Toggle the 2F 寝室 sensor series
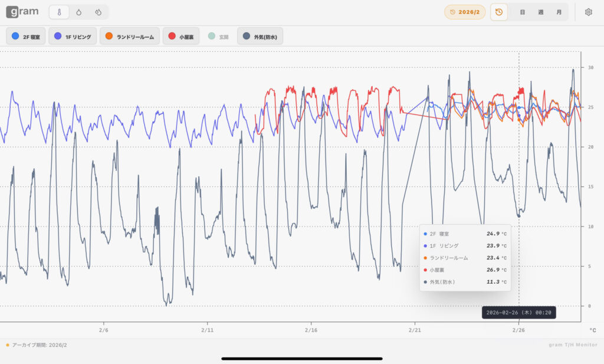 point(27,37)
